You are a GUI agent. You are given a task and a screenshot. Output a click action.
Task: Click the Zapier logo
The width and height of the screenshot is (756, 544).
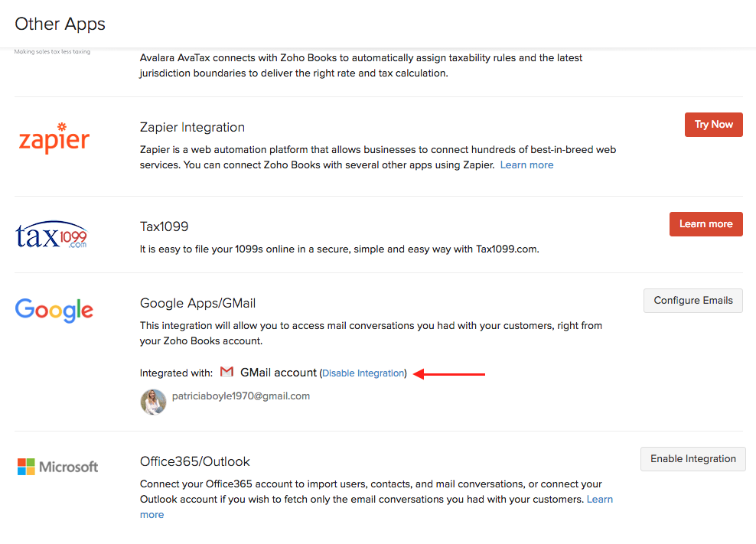click(54, 138)
